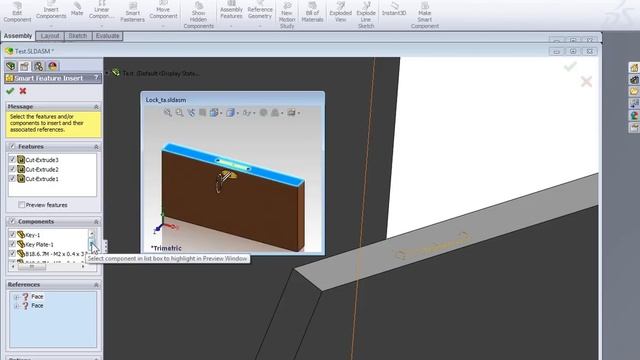
Task: Toggle the Instant3D tool
Action: click(x=394, y=9)
